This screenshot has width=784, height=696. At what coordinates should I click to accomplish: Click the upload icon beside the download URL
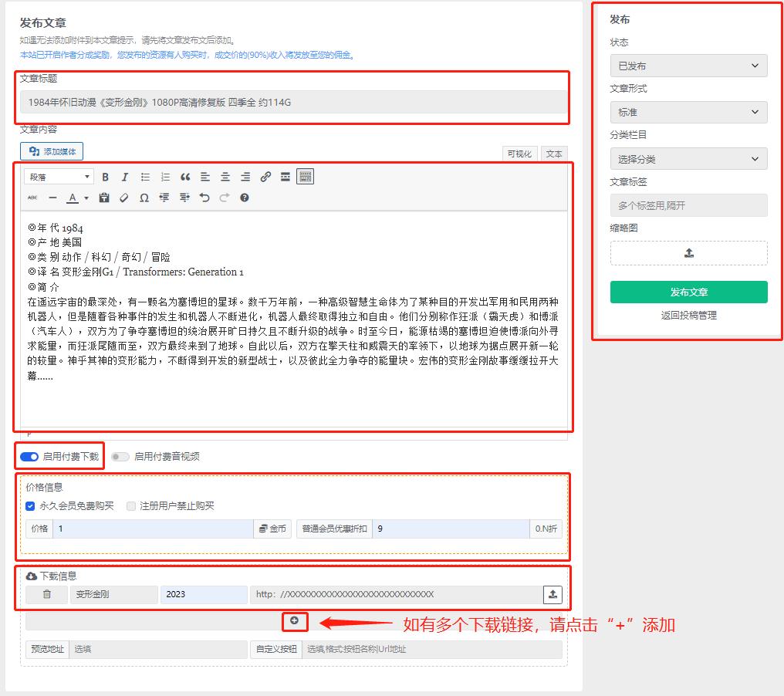553,594
